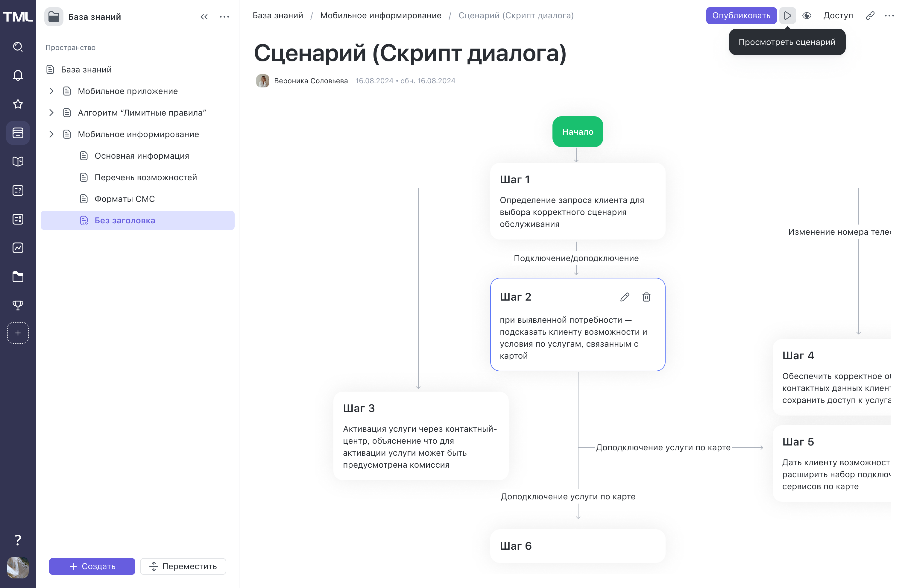Toggle the eye preview icon in header
Viewport: 905px width, 588px height.
coord(807,16)
